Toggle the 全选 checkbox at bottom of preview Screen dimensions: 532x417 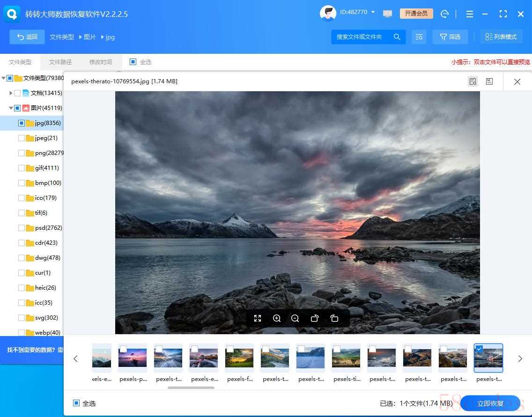(76, 403)
